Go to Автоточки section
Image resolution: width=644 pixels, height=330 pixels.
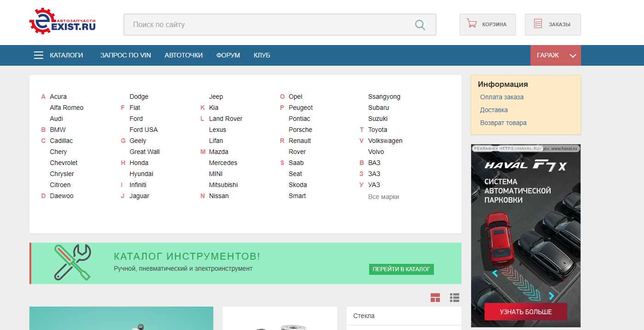(183, 55)
